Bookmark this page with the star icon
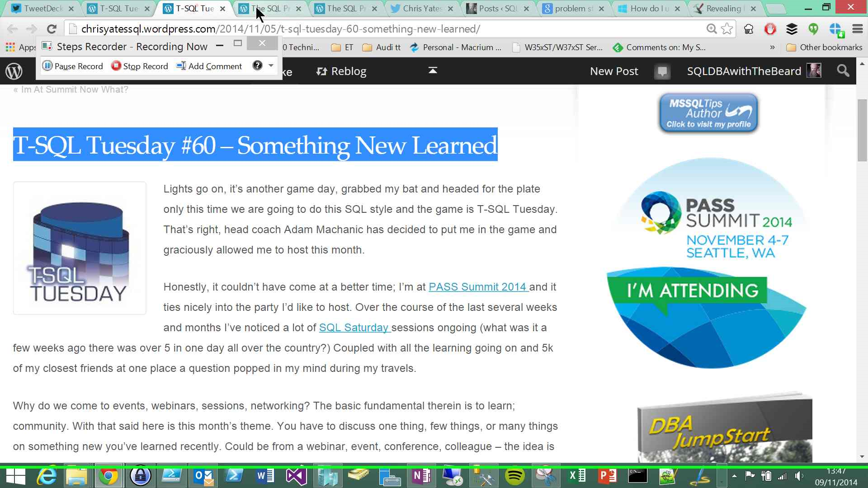This screenshot has height=488, width=868. pos(727,29)
